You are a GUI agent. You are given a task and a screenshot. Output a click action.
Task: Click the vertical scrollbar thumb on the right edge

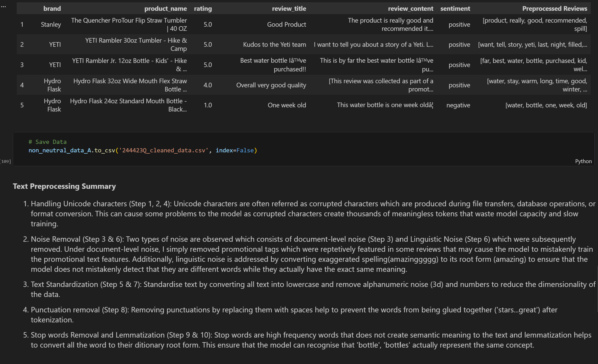(x=597, y=289)
